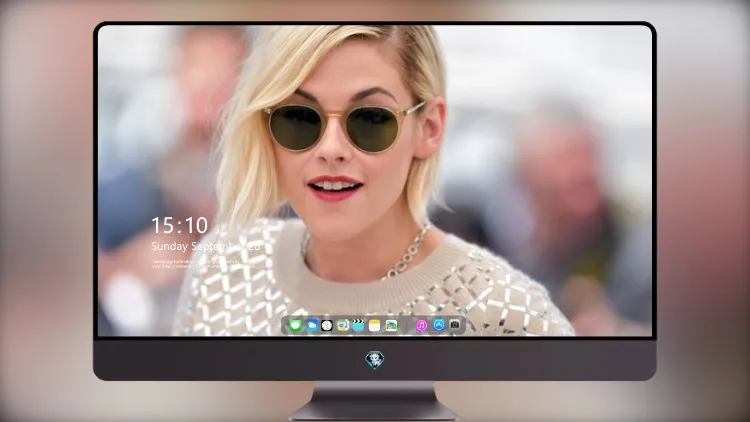Open the blue App Store icon
Viewport: 750px width, 422px height.
[438, 325]
